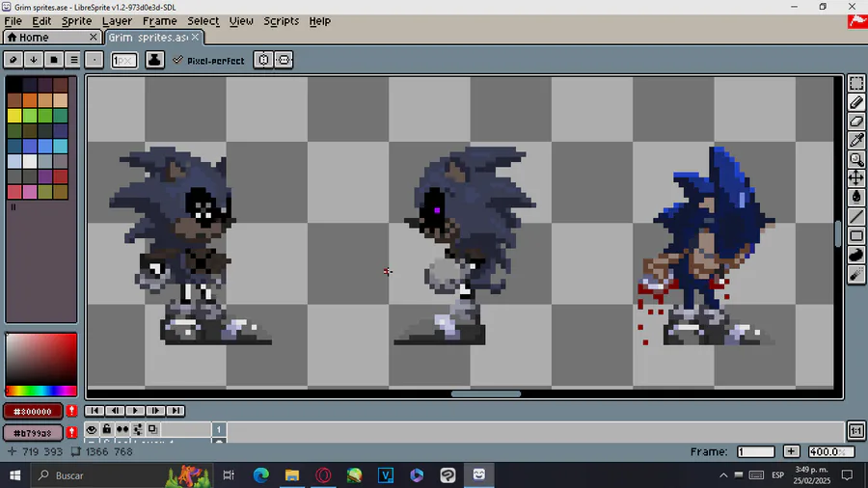
Task: Click the Frame number field
Action: coord(755,451)
